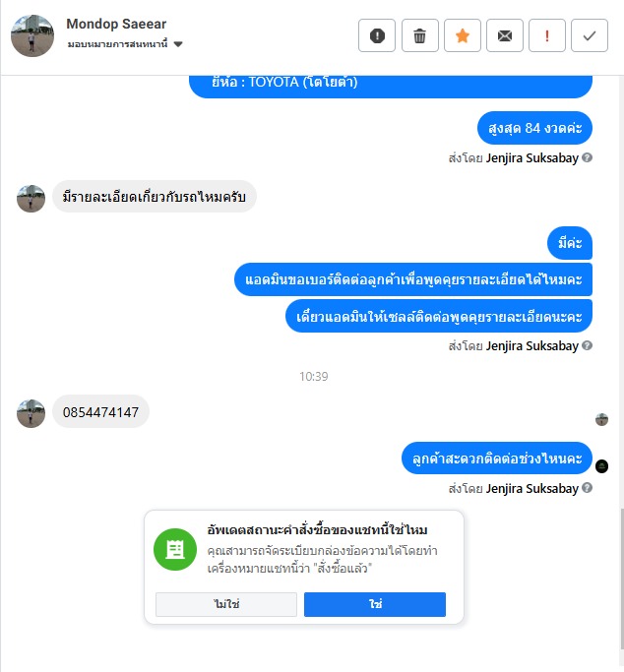Click small seen-by avatar at right edge
The image size is (624, 672).
pos(601,419)
